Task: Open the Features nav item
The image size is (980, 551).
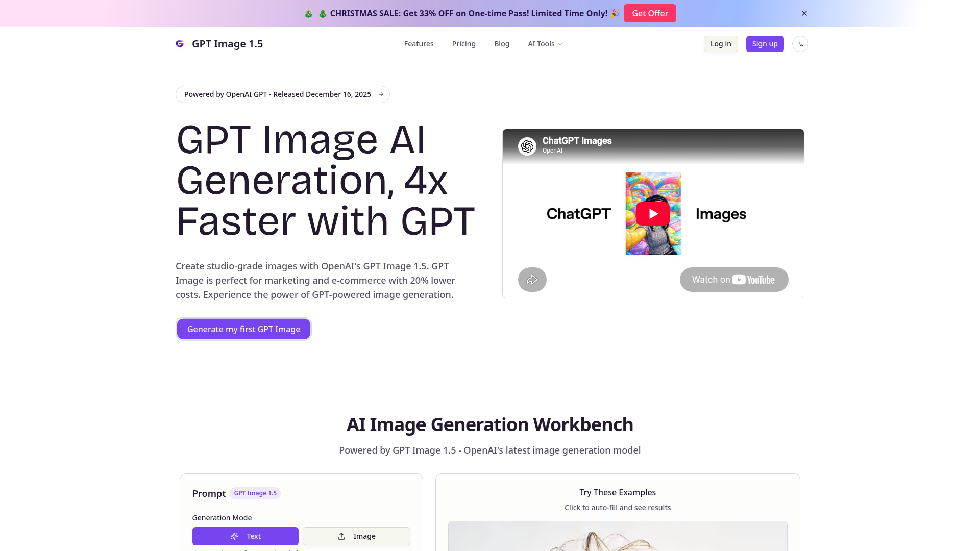Action: (419, 44)
